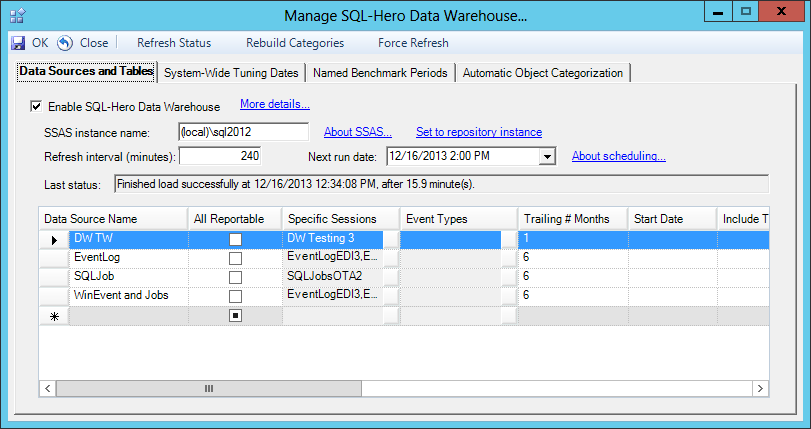The image size is (811, 429).
Task: Click Trailing Months value for EventLog row
Action: [573, 258]
